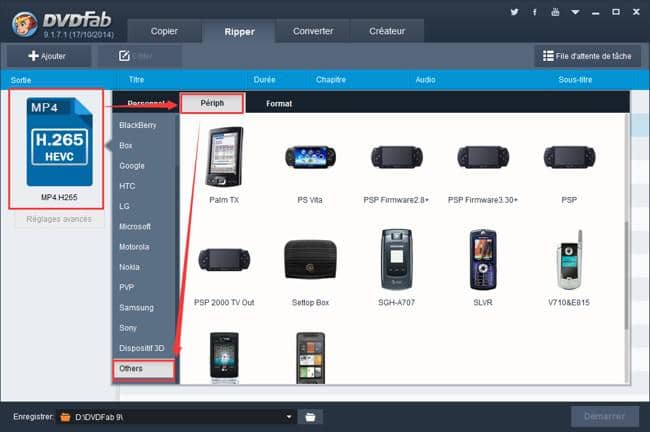Choose LG in device list

point(124,206)
